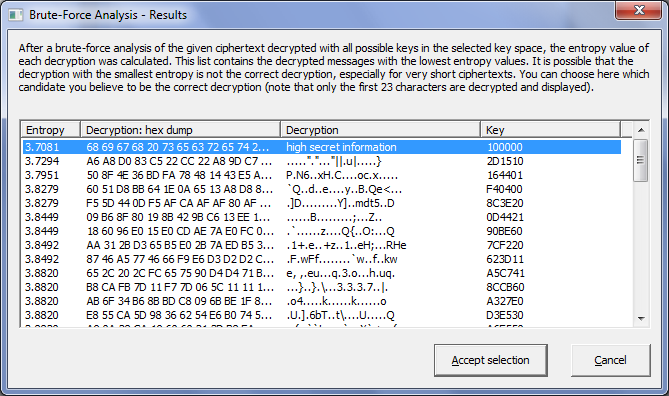Pick the row with key D3E530
Image resolution: width=669 pixels, height=396 pixels.
(x=322, y=315)
